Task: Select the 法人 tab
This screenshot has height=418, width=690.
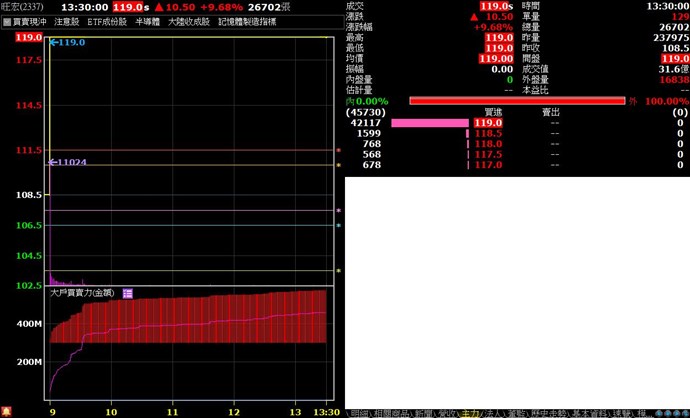Action: click(493, 411)
